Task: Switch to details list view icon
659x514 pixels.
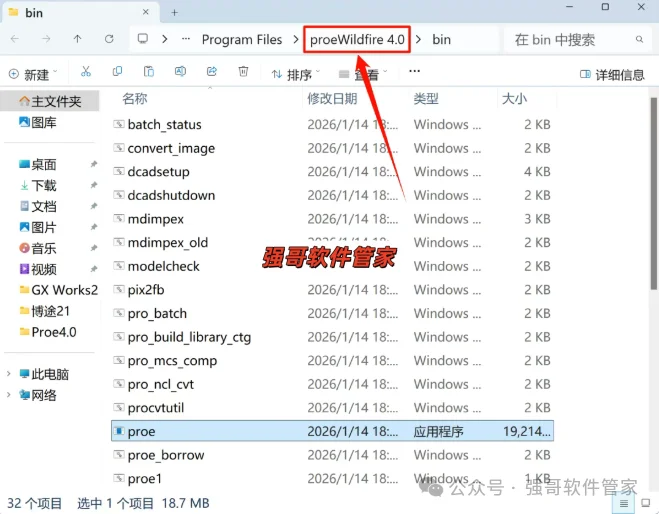Action: (x=624, y=503)
